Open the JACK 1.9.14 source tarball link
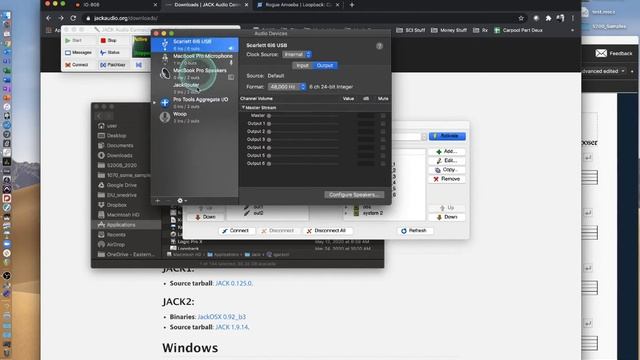The width and height of the screenshot is (640, 360). pos(231,327)
